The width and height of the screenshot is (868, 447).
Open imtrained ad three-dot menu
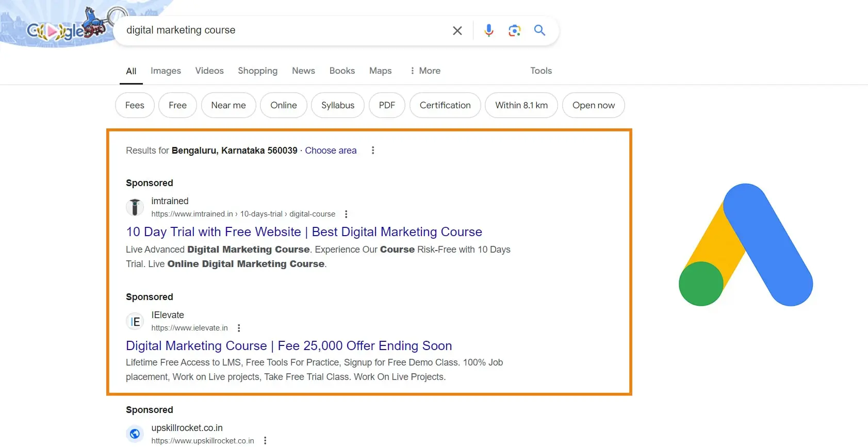click(x=346, y=214)
